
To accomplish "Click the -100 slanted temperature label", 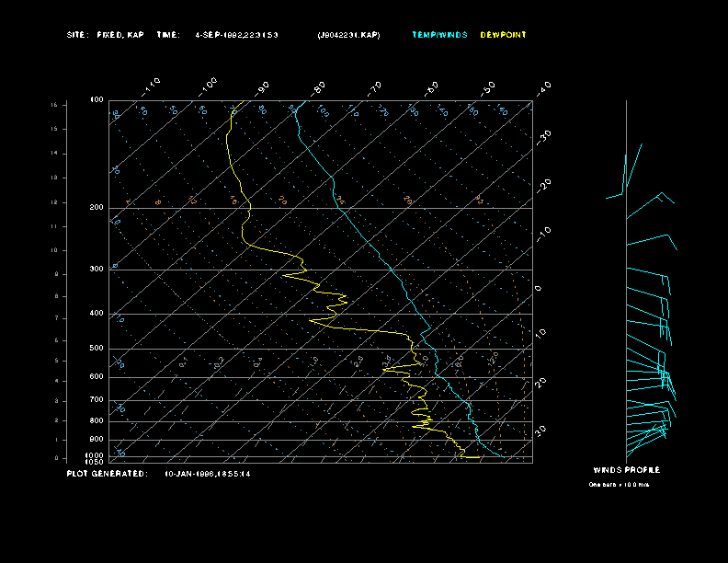I will click(x=207, y=87).
